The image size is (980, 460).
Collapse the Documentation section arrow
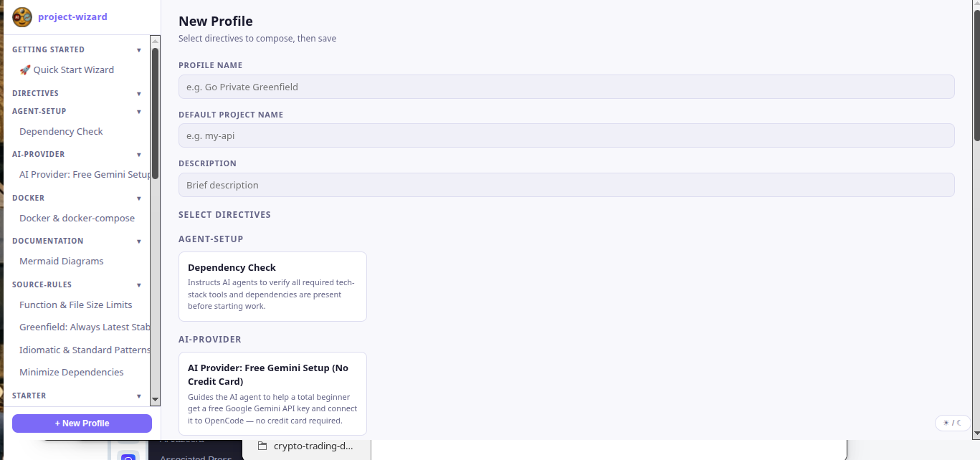139,241
